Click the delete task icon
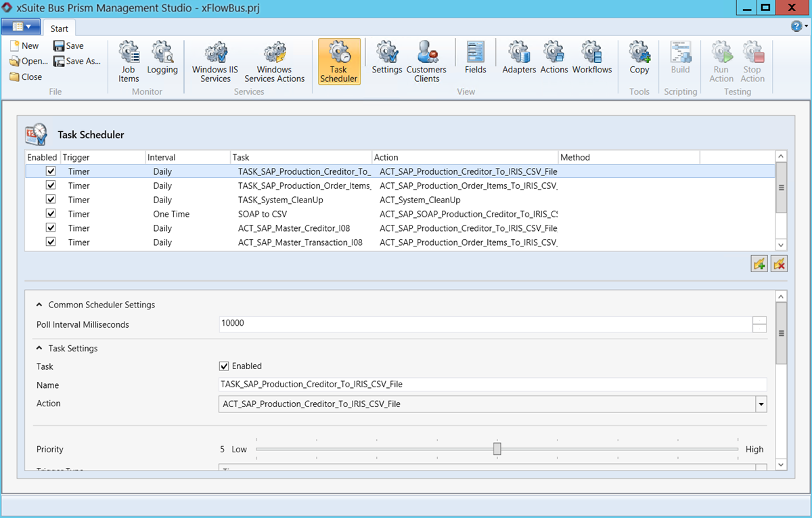Image resolution: width=812 pixels, height=518 pixels. [779, 263]
